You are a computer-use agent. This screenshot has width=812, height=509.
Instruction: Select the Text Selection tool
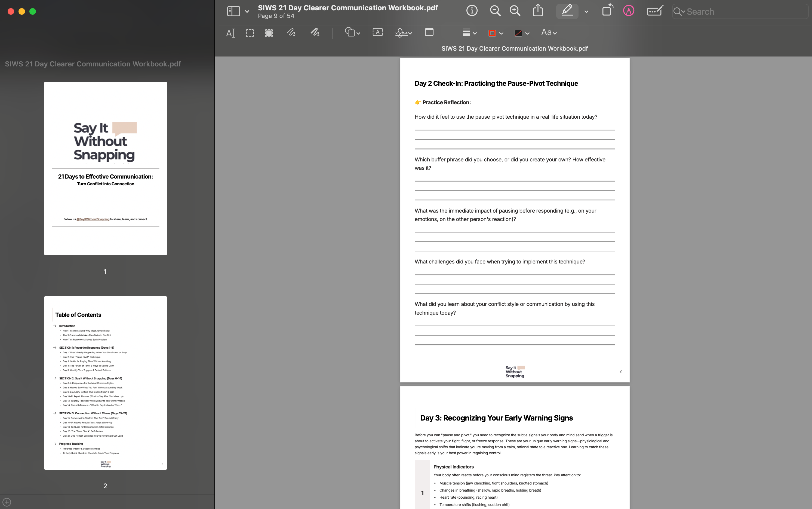tap(230, 33)
